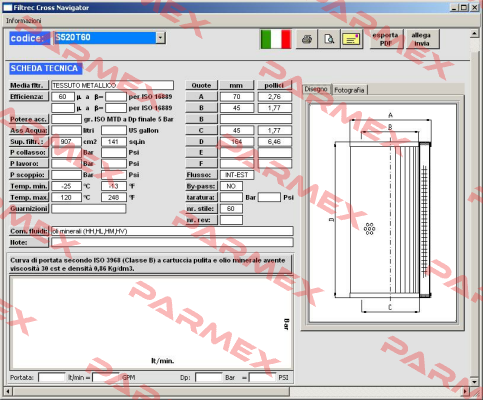This screenshot has height=400, width=483.
Task: Click the quote D pollici field 6,46
Action: click(275, 142)
